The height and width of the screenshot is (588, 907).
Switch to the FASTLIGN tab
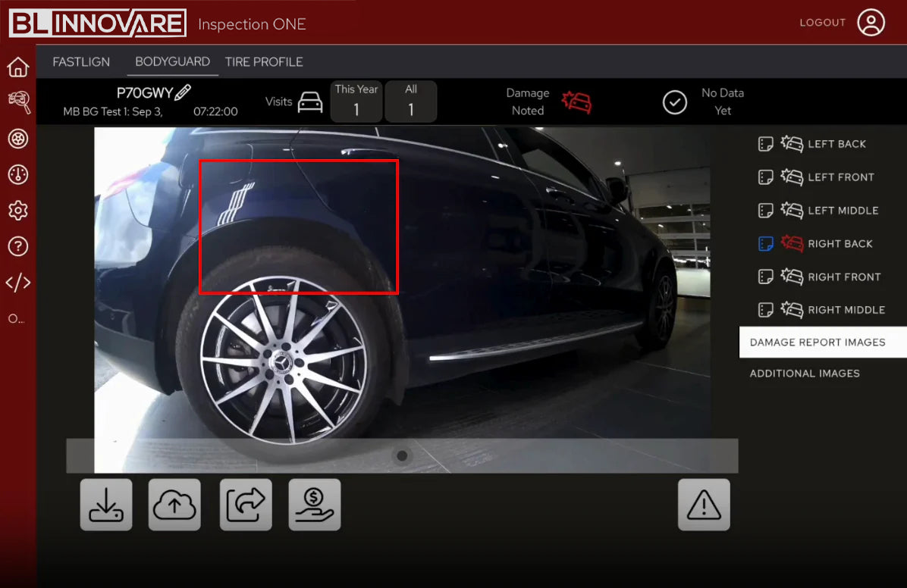pos(81,62)
